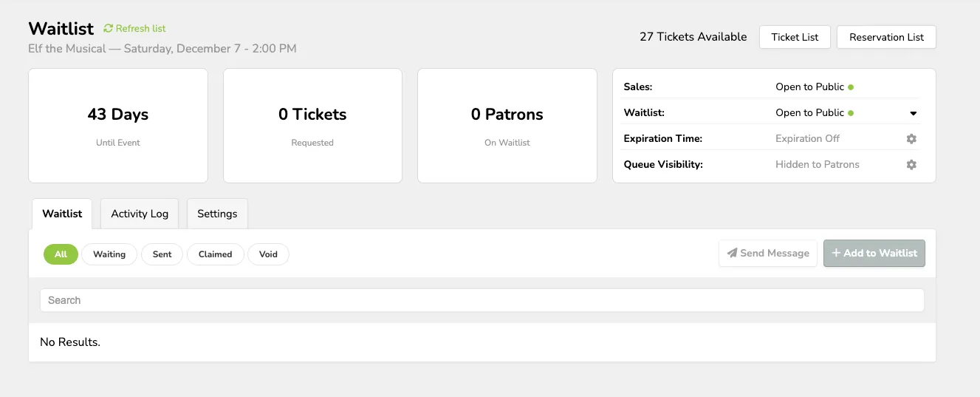The image size is (980, 397).
Task: Open the Reservation List button
Action: click(886, 37)
